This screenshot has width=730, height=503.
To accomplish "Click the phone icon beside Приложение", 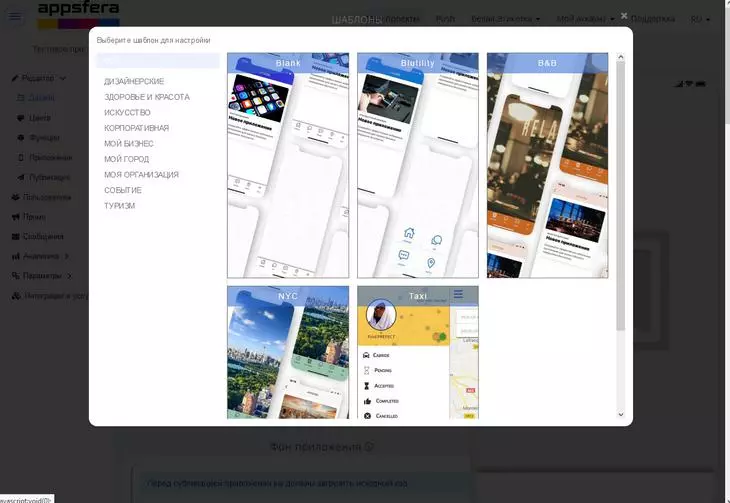I will coord(20,157).
